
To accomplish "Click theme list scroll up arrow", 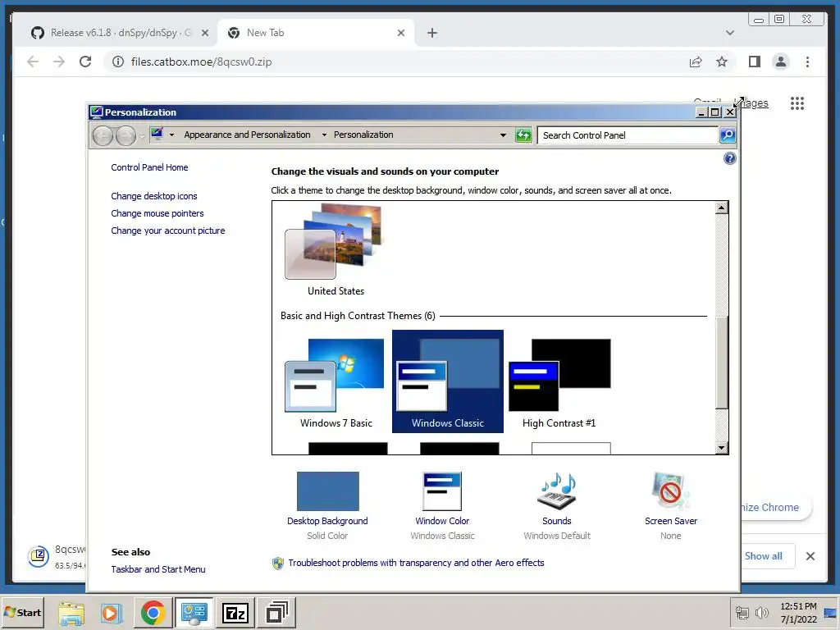I will pyautogui.click(x=722, y=208).
